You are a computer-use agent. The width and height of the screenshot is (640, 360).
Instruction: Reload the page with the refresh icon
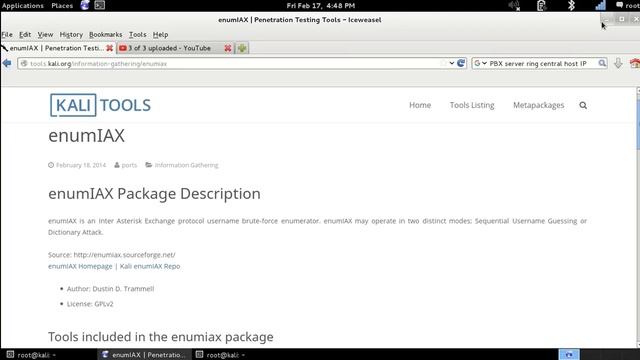pos(461,63)
